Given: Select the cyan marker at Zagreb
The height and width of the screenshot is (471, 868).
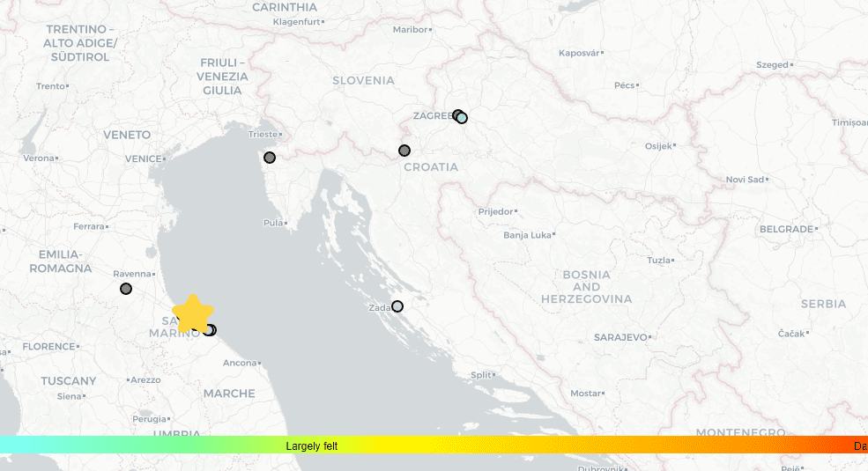Looking at the screenshot, I should pos(462,118).
